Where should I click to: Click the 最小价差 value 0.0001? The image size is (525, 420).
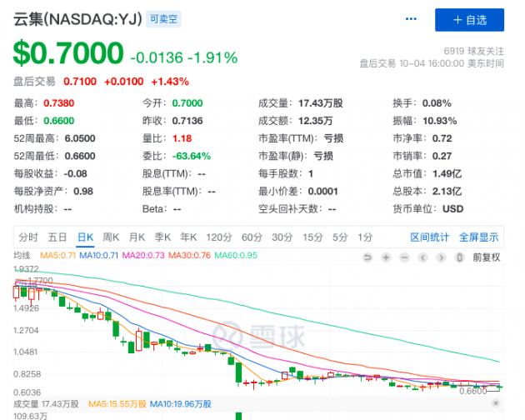323,192
